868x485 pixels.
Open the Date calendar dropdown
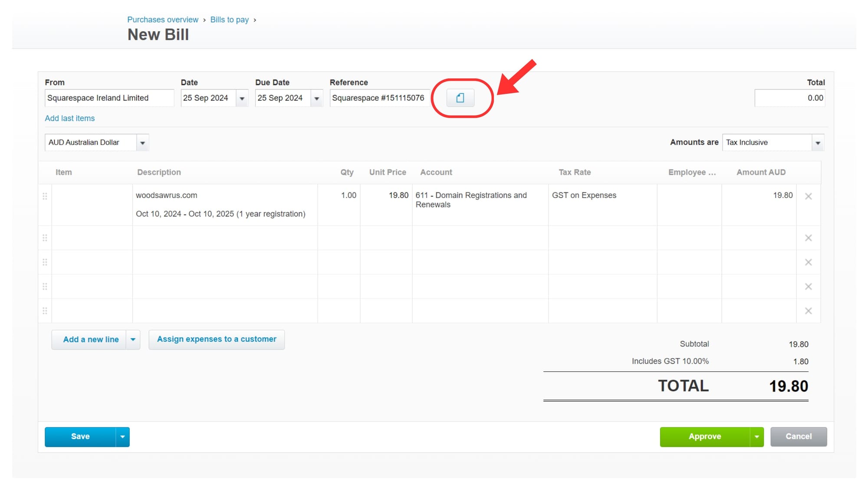242,98
